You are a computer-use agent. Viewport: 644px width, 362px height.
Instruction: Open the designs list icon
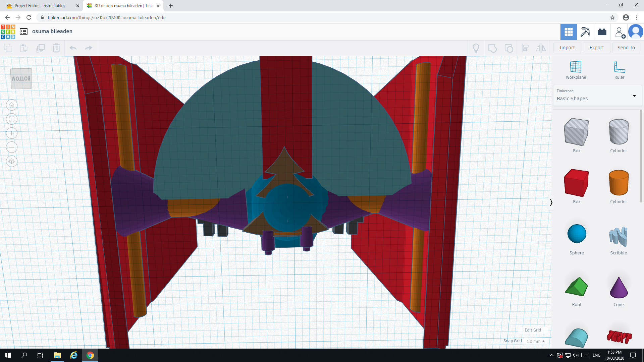[23, 32]
